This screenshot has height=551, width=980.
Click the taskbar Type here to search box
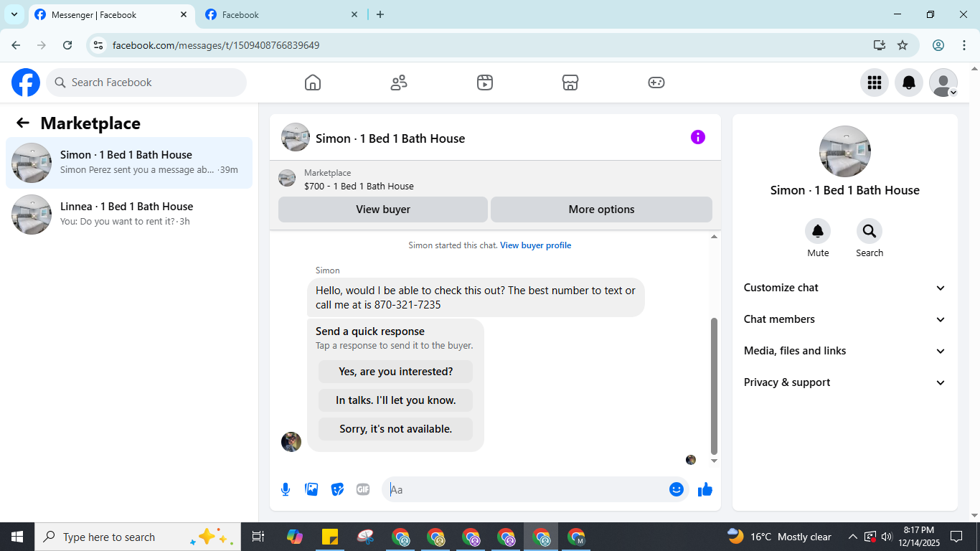click(138, 537)
